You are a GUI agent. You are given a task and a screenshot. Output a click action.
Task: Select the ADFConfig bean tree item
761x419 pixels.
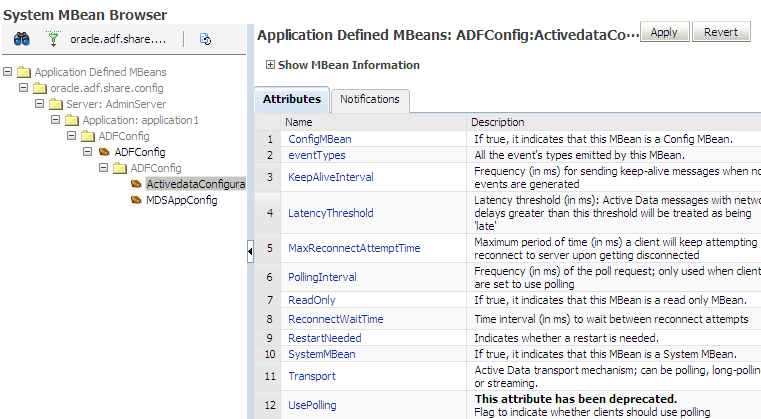tap(140, 152)
